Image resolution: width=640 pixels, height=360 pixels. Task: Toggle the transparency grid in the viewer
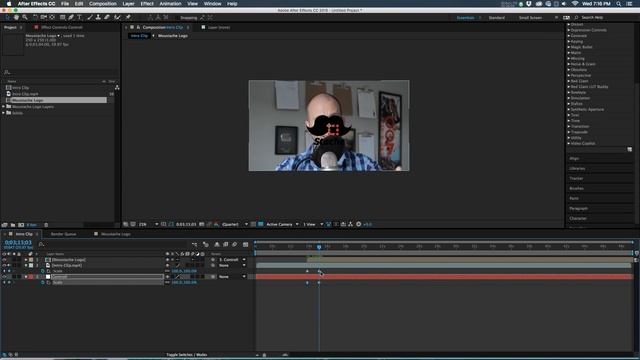coord(260,224)
